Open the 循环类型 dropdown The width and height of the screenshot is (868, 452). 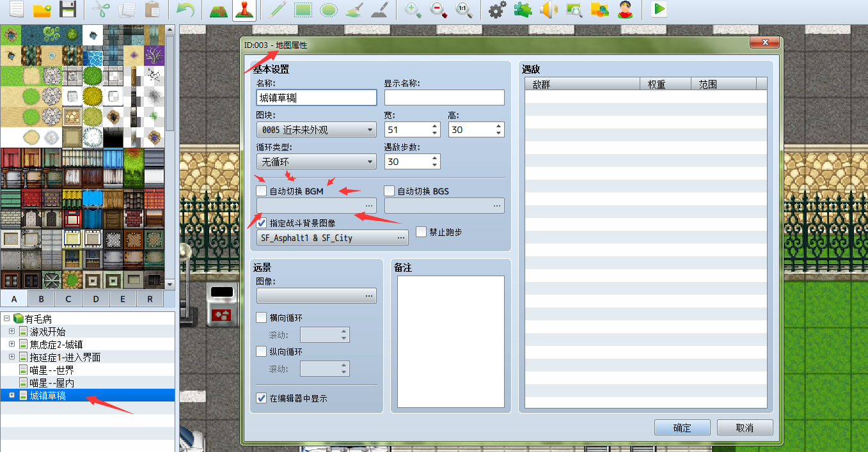(x=317, y=162)
